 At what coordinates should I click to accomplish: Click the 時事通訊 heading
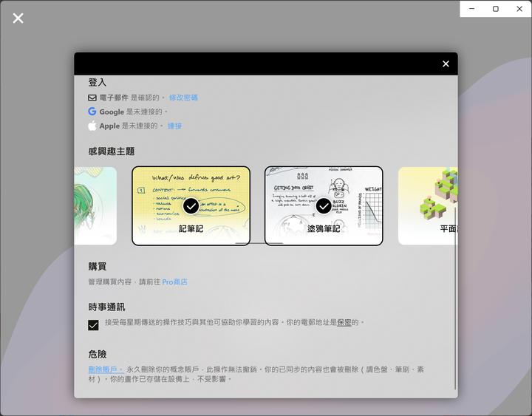[107, 307]
